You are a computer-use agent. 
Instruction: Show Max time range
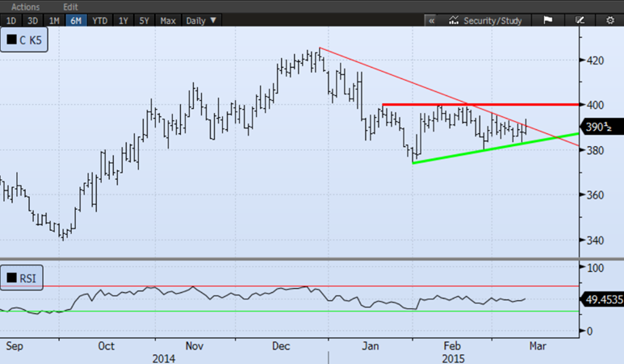click(x=168, y=20)
